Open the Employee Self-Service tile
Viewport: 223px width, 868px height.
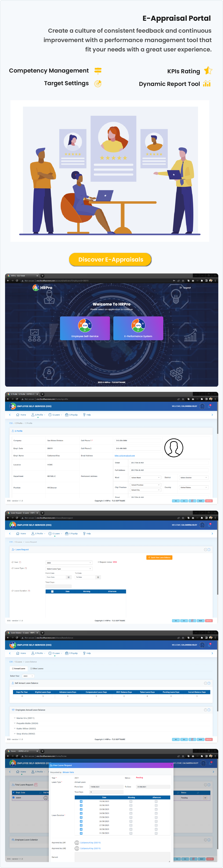[x=85, y=328]
